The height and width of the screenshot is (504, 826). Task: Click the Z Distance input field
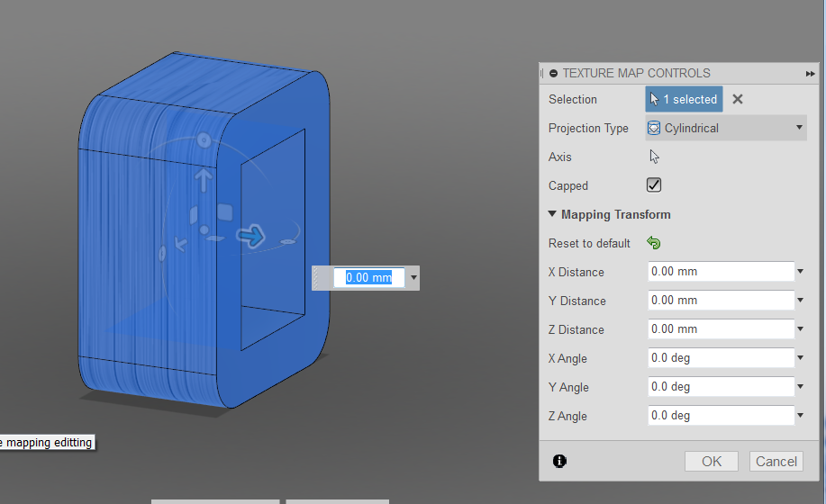point(721,329)
